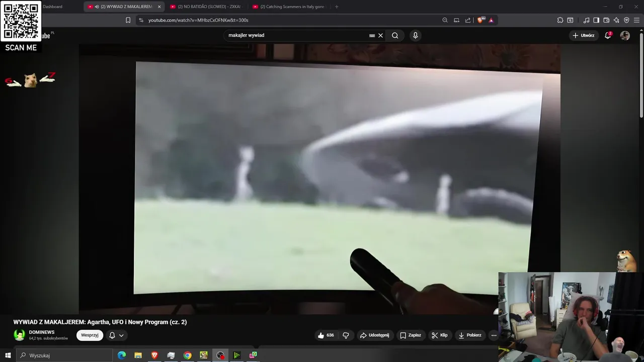Create a clip with Klip button
644x362 pixels.
pyautogui.click(x=440, y=335)
